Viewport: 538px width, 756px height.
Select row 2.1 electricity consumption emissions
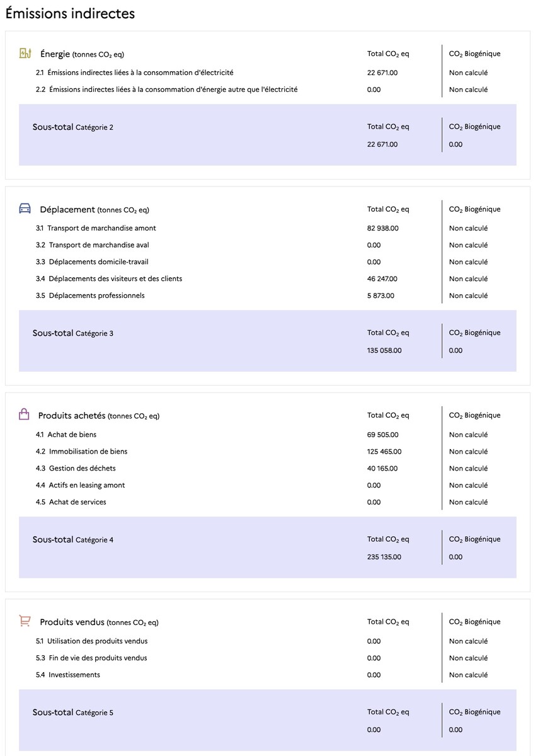click(134, 72)
